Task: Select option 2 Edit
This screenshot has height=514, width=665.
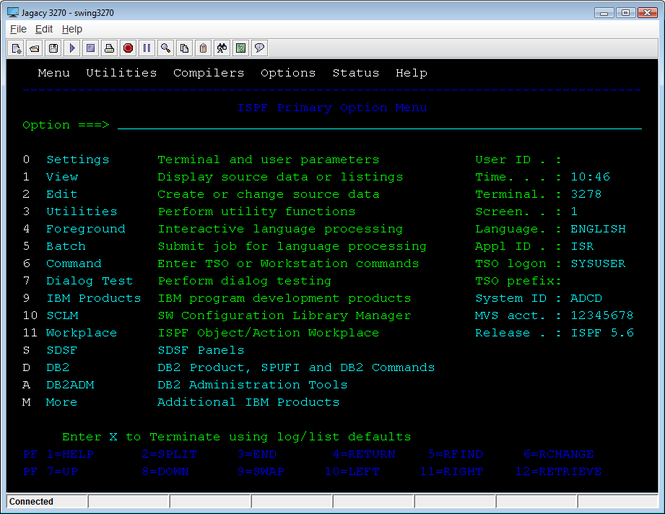Action: pos(62,195)
